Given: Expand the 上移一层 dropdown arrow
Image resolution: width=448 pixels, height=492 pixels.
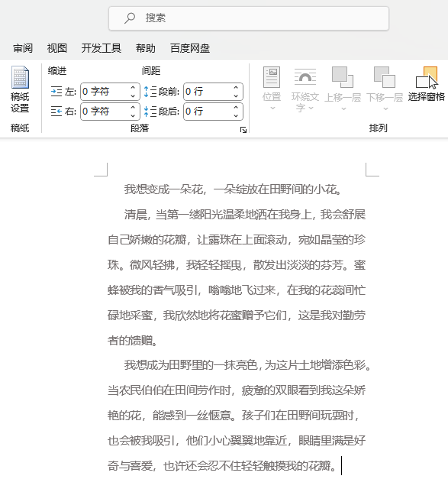Looking at the screenshot, I should coord(343,109).
